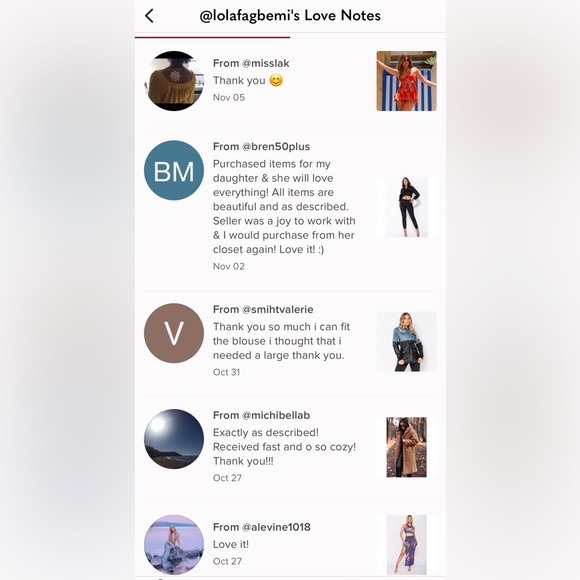580x580 pixels.
Task: Open the From @bren50plus username link
Action: pyautogui.click(x=262, y=146)
